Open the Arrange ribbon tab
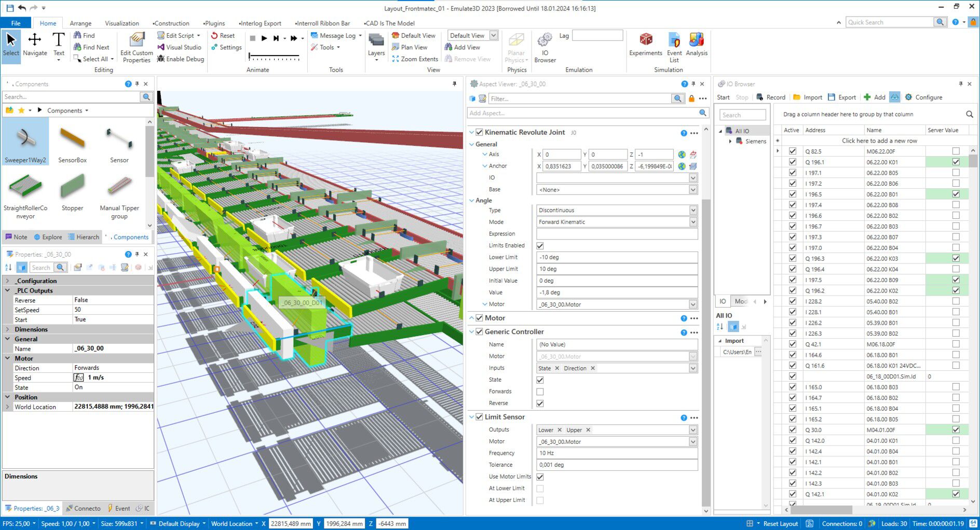This screenshot has width=980, height=530. point(80,23)
